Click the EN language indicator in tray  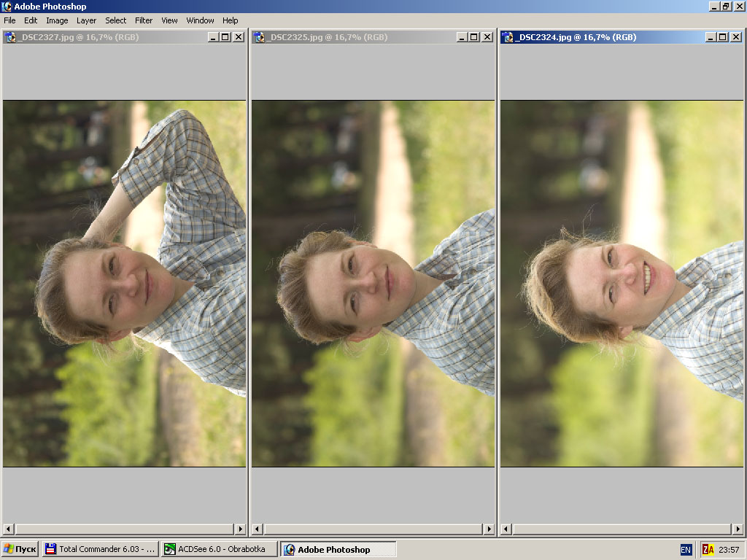(x=686, y=550)
